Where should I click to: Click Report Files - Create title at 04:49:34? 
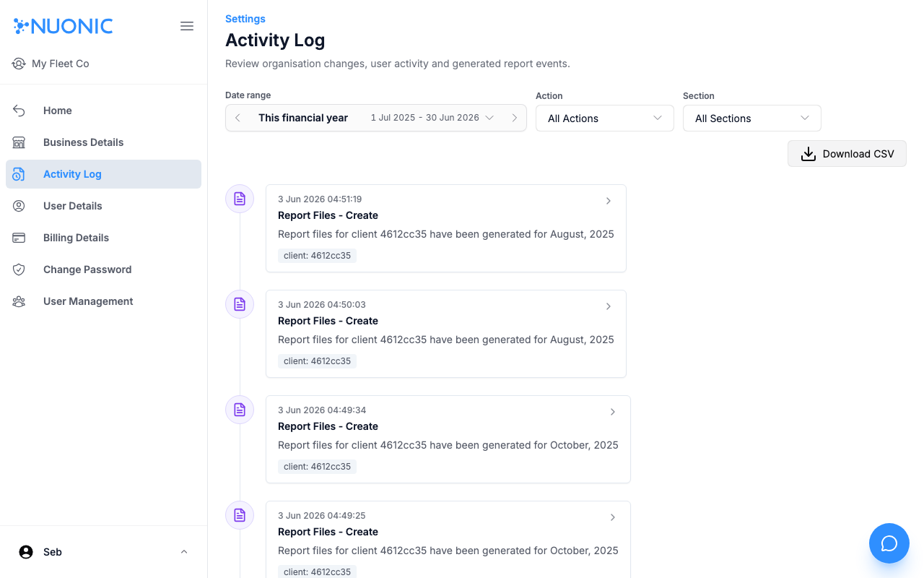click(x=328, y=426)
